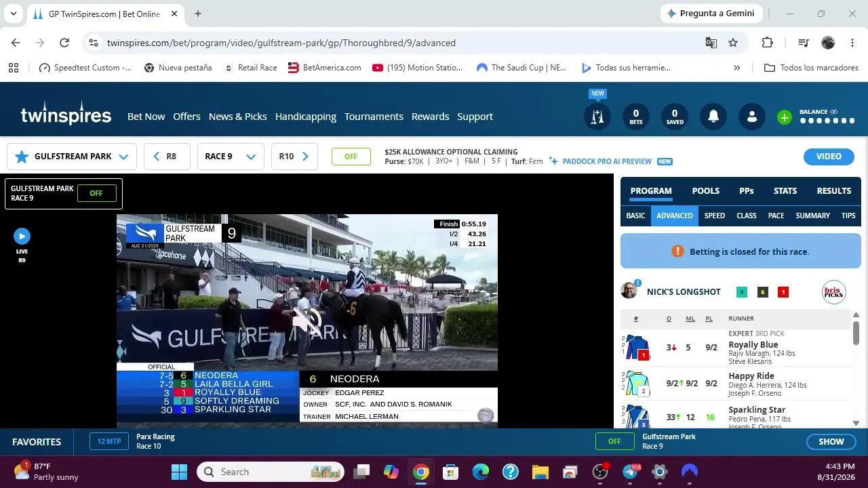Image resolution: width=868 pixels, height=488 pixels.
Task: Select the CLASS program view
Action: (747, 216)
